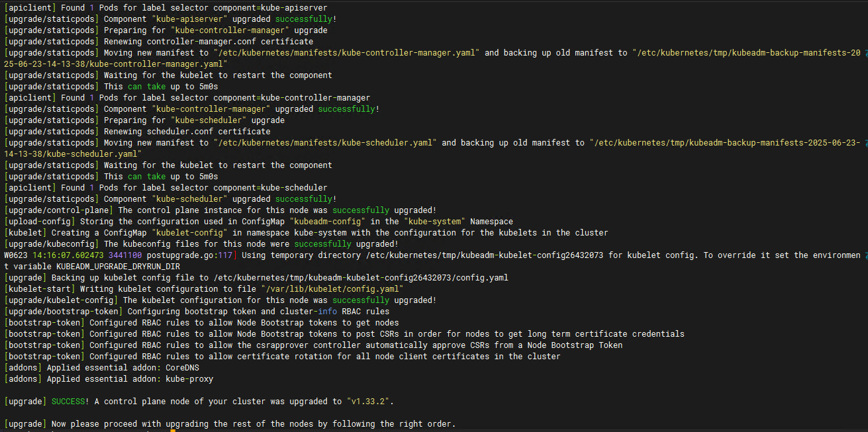Click the line ending with component=kube-apiserver

point(166,7)
